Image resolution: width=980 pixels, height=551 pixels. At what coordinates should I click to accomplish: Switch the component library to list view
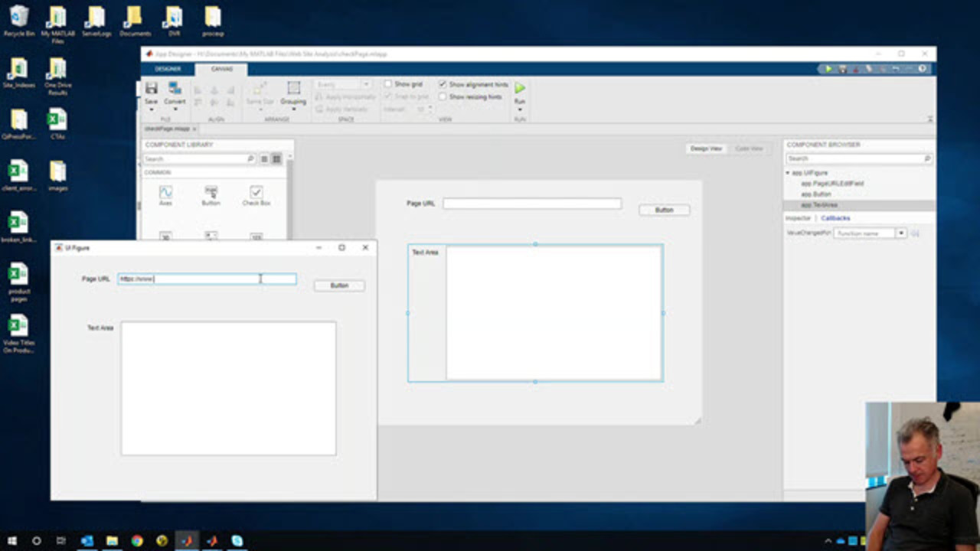[264, 159]
